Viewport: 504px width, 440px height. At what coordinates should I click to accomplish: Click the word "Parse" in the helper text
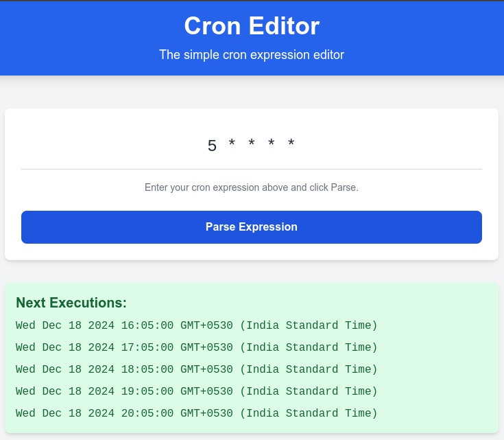coord(344,187)
